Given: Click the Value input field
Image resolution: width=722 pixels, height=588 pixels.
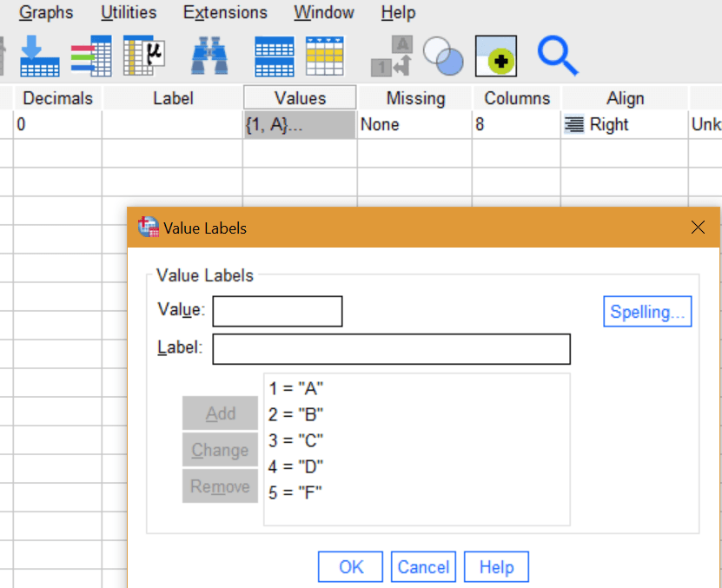Looking at the screenshot, I should [277, 311].
